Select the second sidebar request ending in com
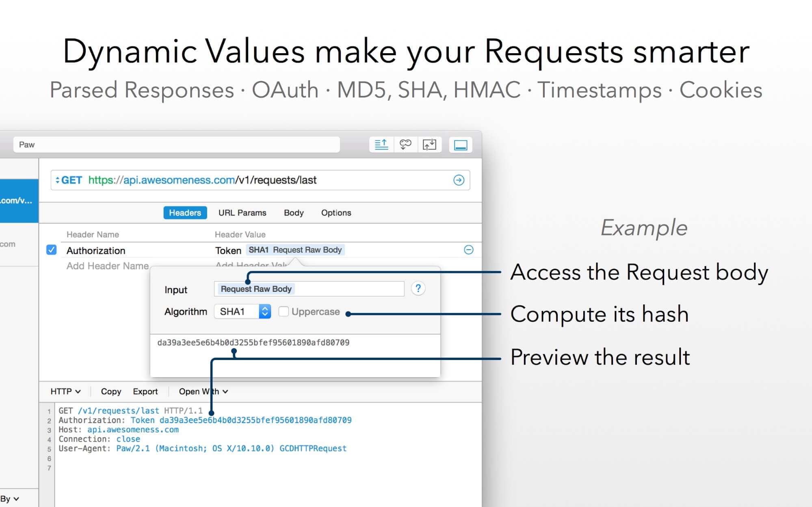 [19, 244]
